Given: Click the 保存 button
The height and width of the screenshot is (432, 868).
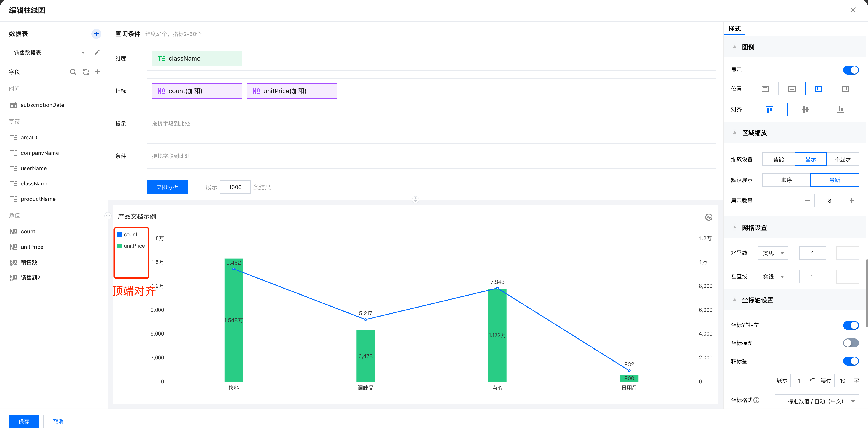Looking at the screenshot, I should click(x=24, y=421).
